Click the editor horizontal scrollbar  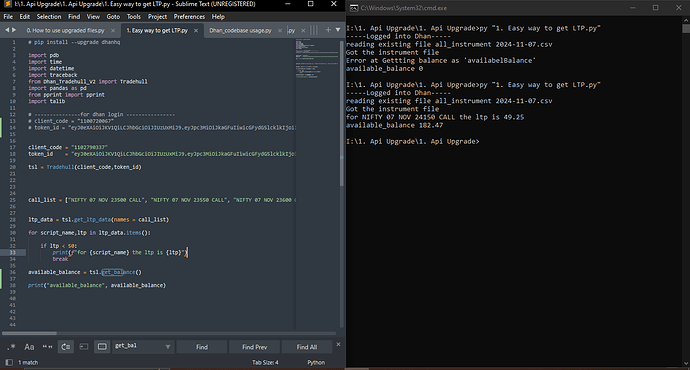pos(29,333)
